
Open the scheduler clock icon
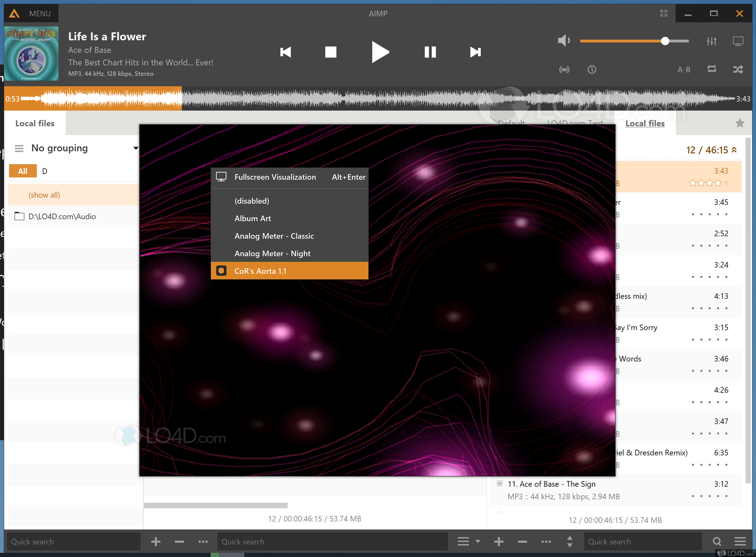[x=592, y=70]
